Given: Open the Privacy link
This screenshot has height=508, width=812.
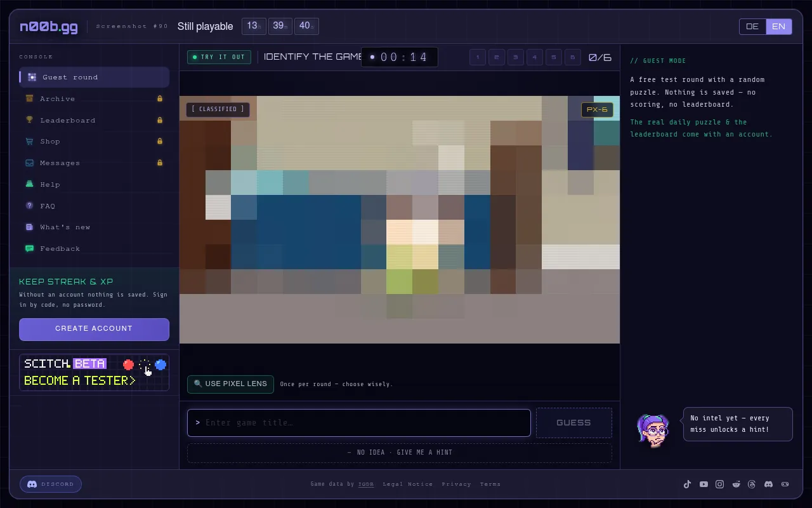Looking at the screenshot, I should tap(457, 484).
